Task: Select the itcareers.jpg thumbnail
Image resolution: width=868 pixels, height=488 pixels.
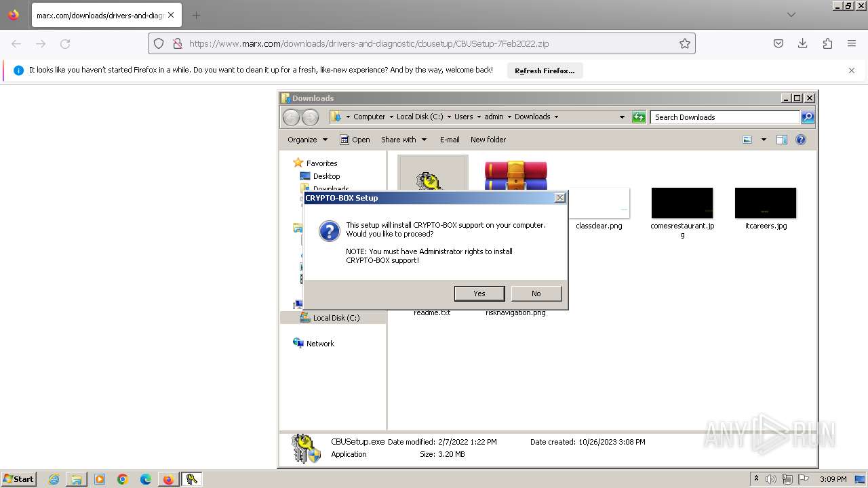Action: click(766, 203)
